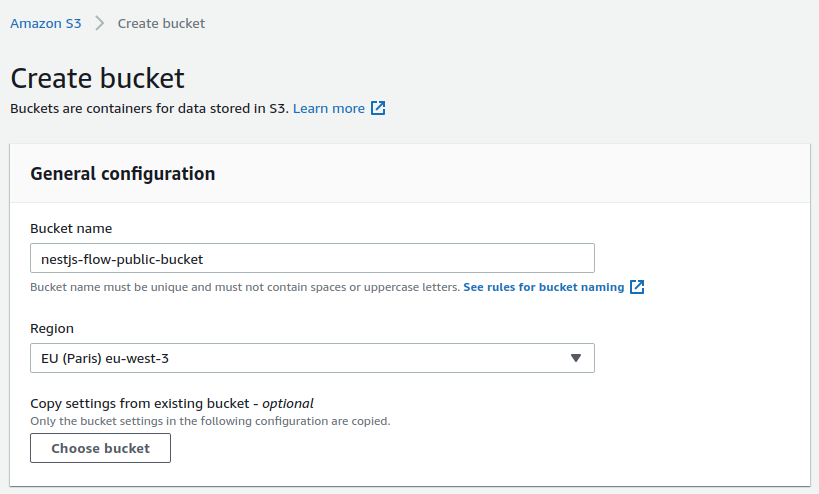Open See rules for bucket naming link
Image resolution: width=819 pixels, height=494 pixels.
click(x=543, y=287)
